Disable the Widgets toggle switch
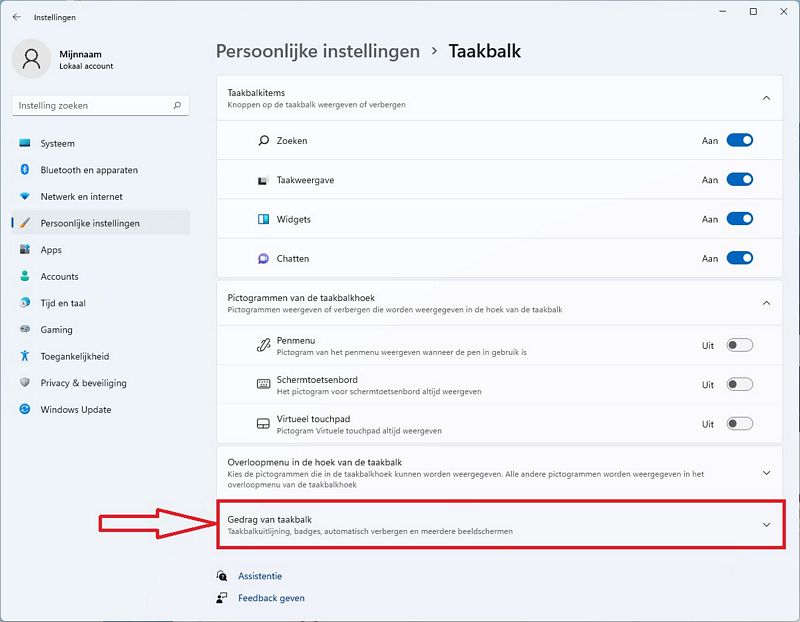Screen dimensions: 800x622 [739, 219]
